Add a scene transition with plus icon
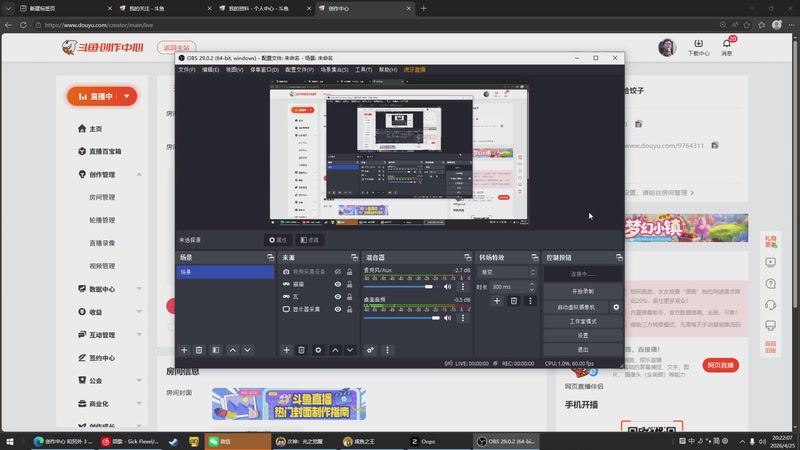This screenshot has width=800, height=450. pos(497,301)
